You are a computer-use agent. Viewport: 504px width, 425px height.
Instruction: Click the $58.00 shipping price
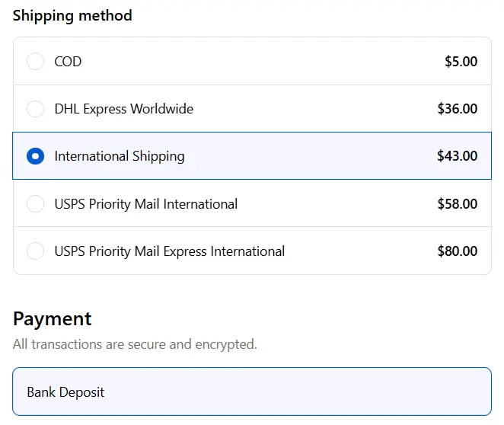click(x=457, y=204)
